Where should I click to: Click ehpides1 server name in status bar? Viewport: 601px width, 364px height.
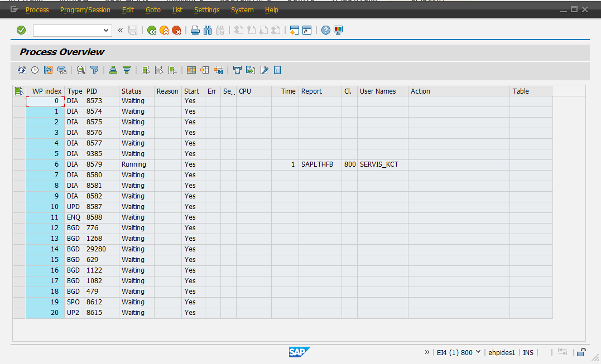(x=502, y=352)
